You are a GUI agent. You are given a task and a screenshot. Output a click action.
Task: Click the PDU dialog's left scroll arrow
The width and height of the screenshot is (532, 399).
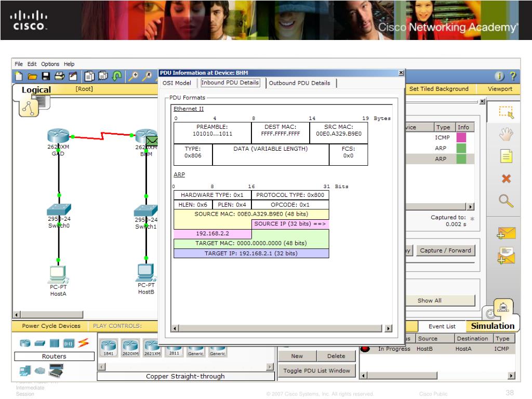175,328
